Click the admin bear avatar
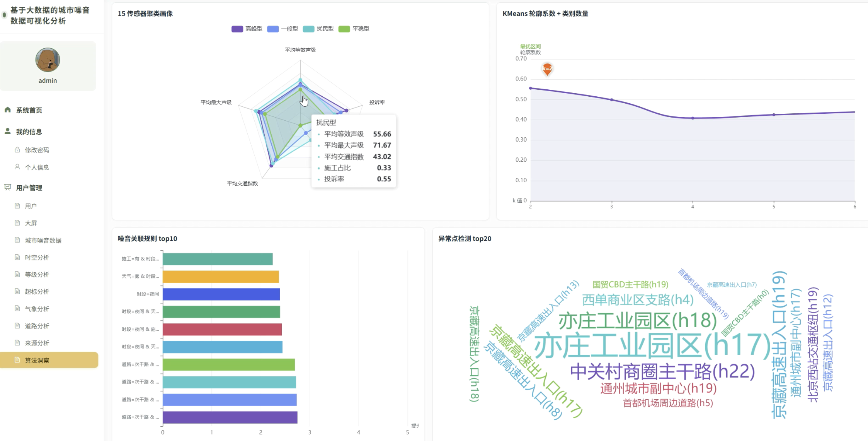Image resolution: width=868 pixels, height=441 pixels. coord(48,60)
